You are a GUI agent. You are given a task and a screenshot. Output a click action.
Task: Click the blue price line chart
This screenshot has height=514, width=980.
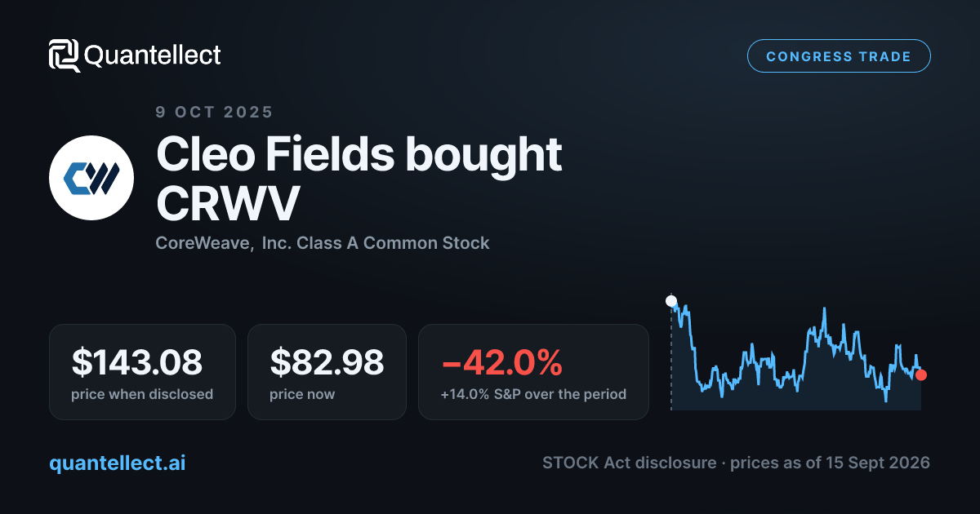(x=796, y=355)
